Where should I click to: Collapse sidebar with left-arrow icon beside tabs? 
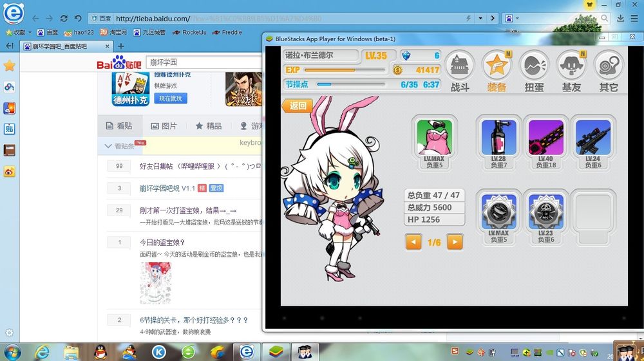click(10, 46)
